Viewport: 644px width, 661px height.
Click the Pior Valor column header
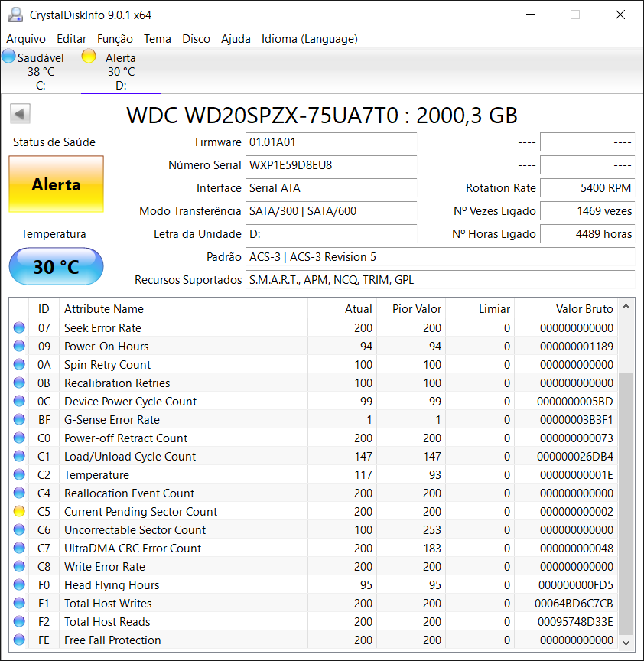pos(411,309)
